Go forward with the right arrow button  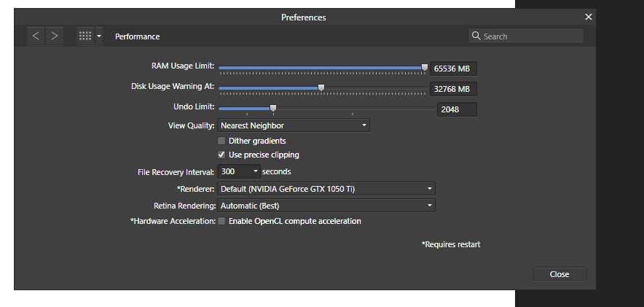point(54,36)
